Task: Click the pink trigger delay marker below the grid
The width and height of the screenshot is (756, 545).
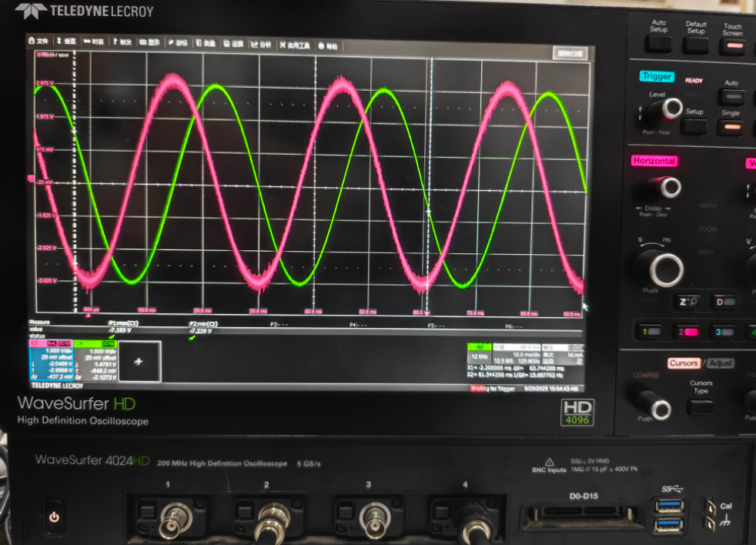Action: [x=88, y=316]
